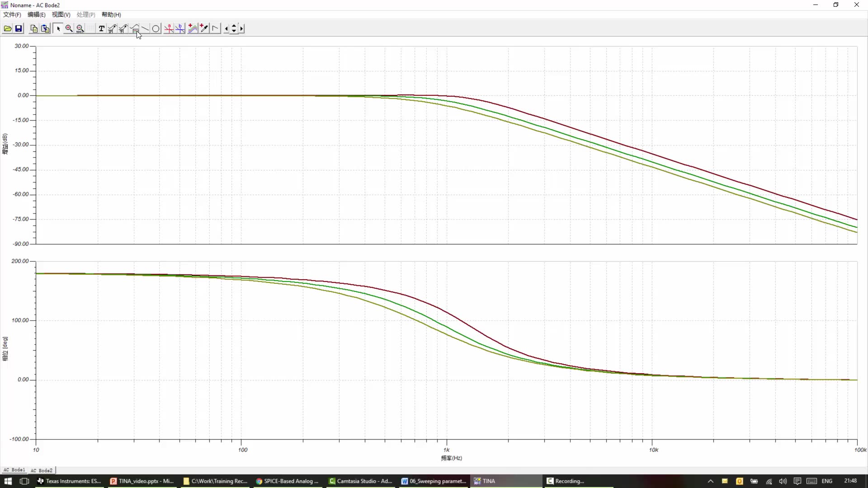
Task: Open the 帮助(H) menu
Action: pos(111,14)
